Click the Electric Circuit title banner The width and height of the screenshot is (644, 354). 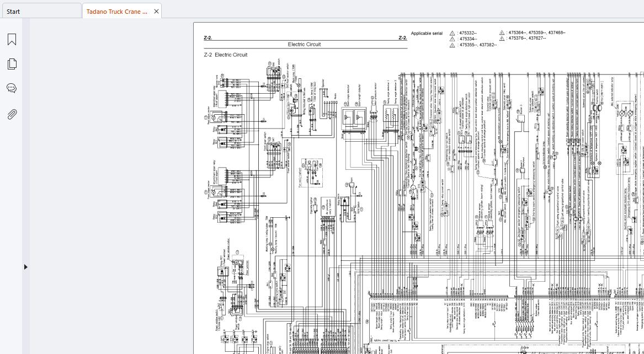tap(304, 44)
